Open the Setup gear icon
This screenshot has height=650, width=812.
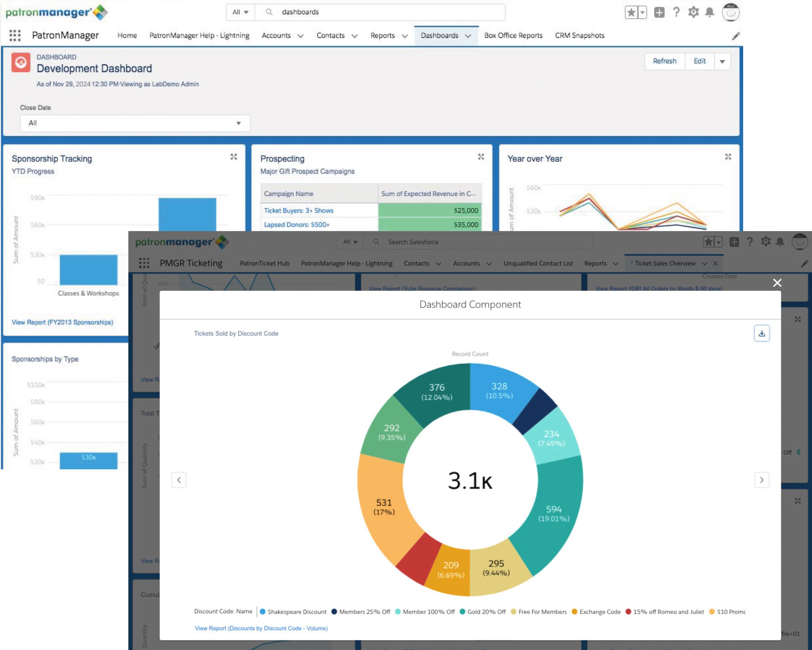(693, 12)
